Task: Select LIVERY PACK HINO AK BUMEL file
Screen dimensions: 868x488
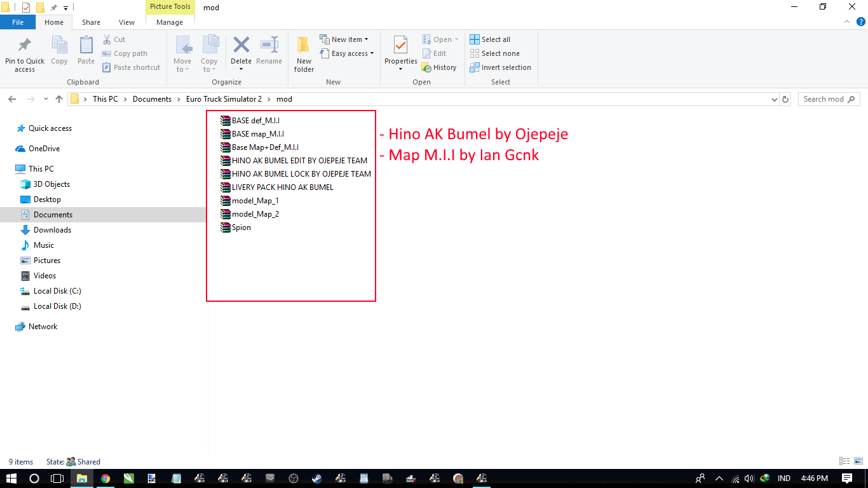Action: 276,187
